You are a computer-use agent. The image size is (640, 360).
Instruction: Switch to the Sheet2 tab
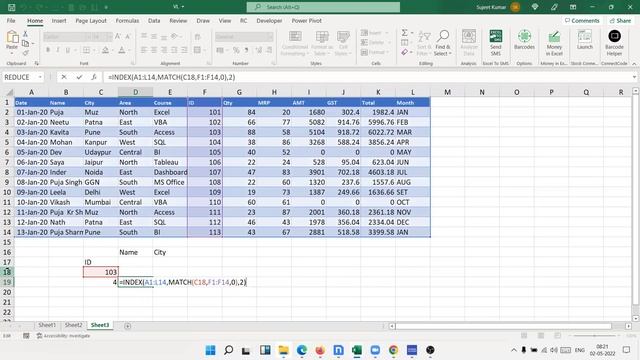tap(73, 325)
